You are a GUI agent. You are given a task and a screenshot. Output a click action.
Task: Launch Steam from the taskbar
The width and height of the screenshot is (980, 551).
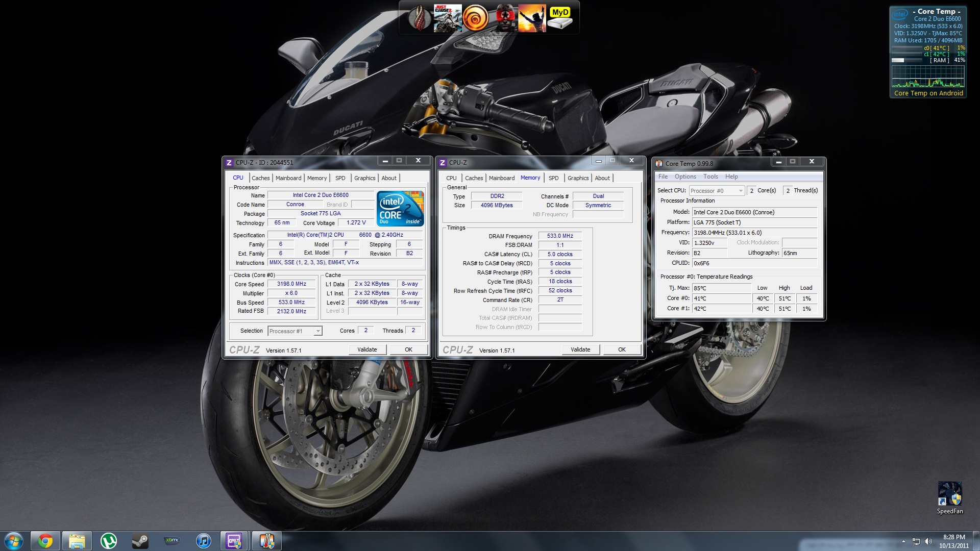pos(140,541)
